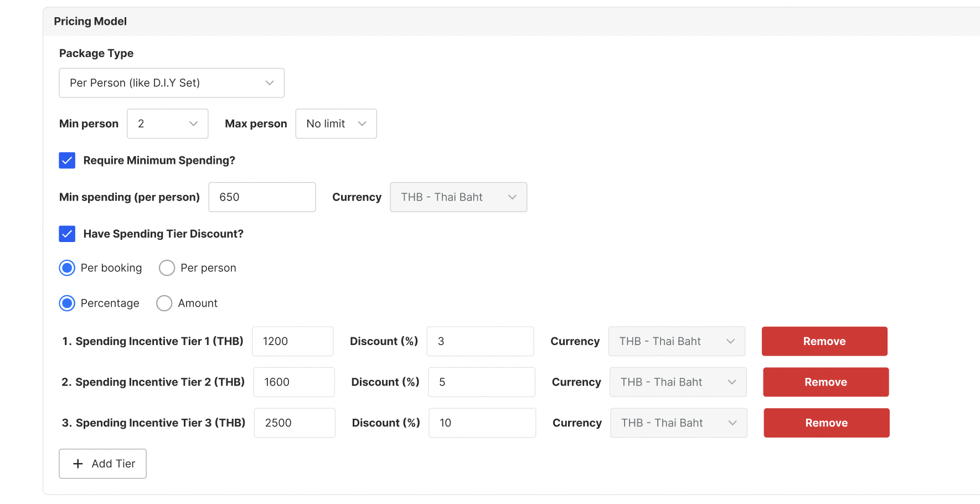Open the Package Type dropdown

pyautogui.click(x=171, y=83)
